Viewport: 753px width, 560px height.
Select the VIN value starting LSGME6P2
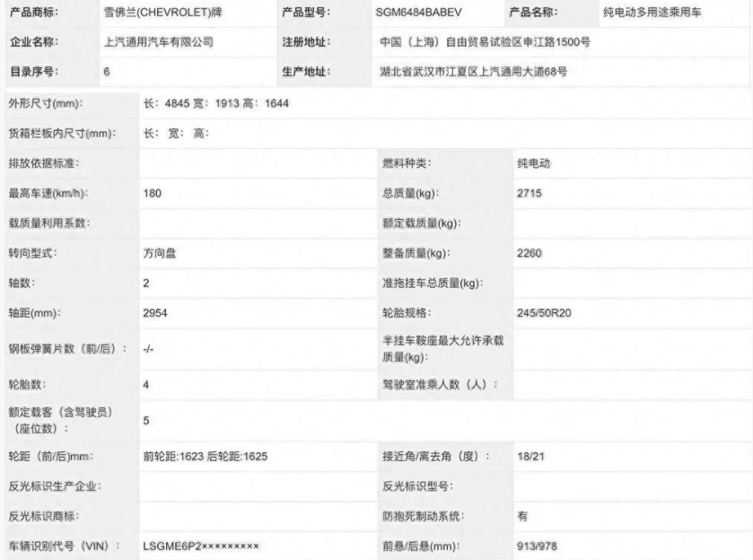coord(201,546)
